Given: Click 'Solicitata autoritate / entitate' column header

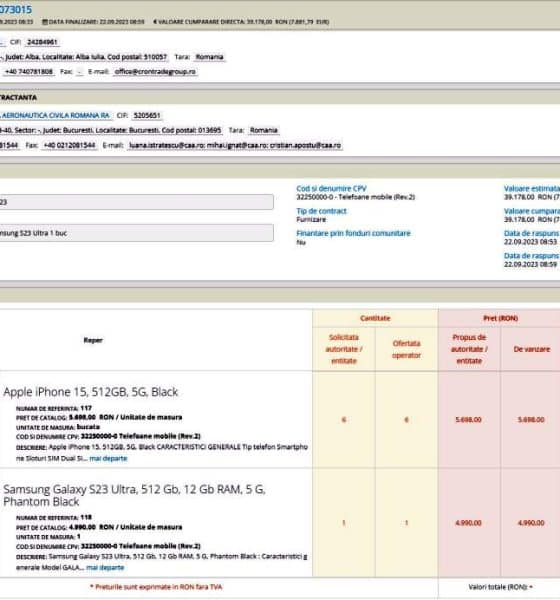Looking at the screenshot, I should [x=344, y=349].
